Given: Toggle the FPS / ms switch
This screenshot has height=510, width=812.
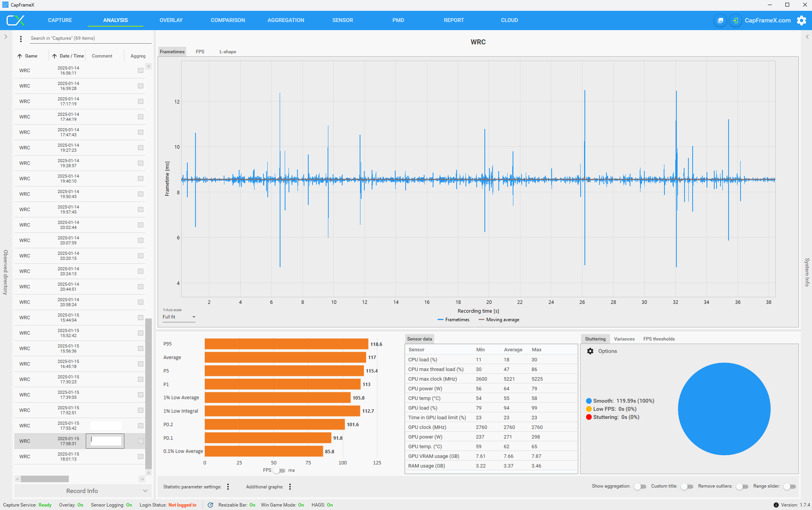Looking at the screenshot, I should [279, 470].
